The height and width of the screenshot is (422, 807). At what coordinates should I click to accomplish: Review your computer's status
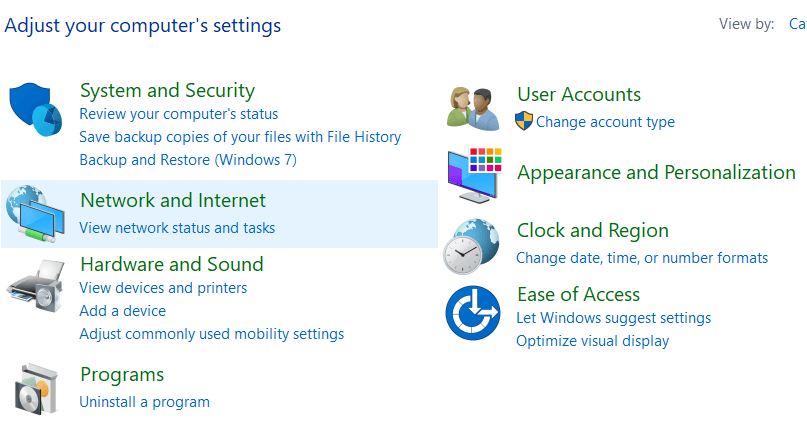[179, 114]
